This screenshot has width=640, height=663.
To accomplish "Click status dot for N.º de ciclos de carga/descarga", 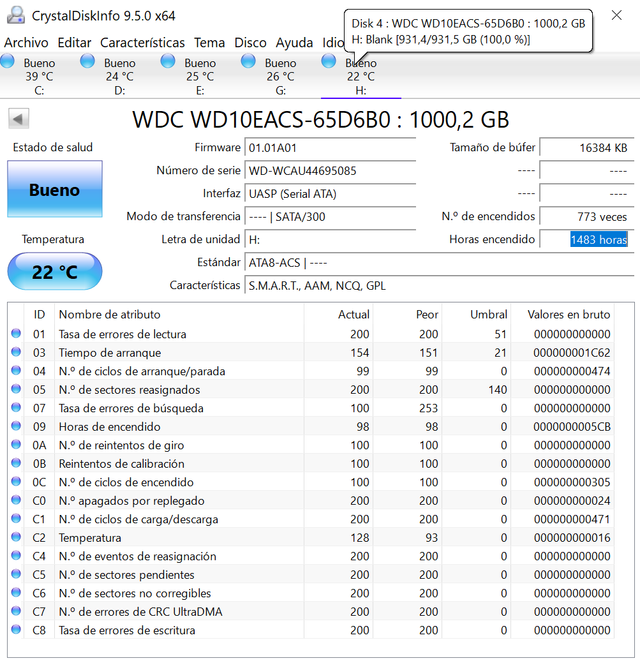I will tap(16, 519).
